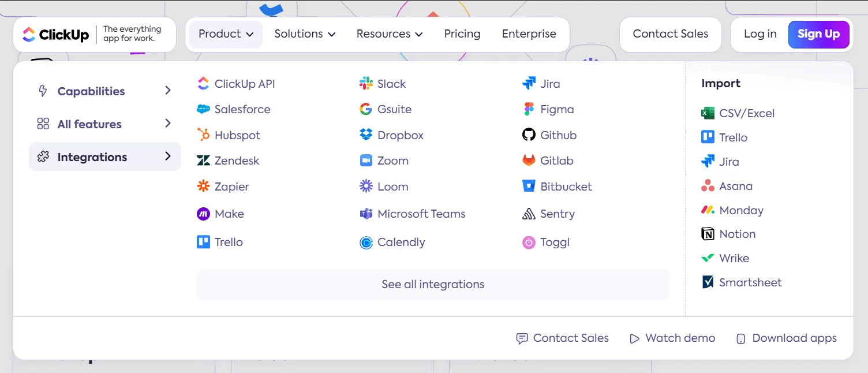
Task: Select the Dropbox icon
Action: coord(366,135)
